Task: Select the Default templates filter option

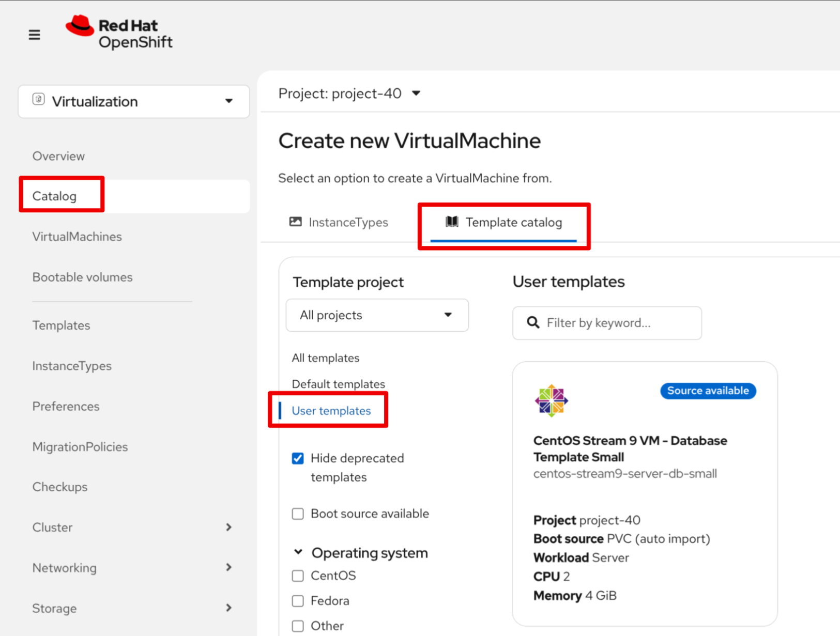Action: (x=338, y=384)
